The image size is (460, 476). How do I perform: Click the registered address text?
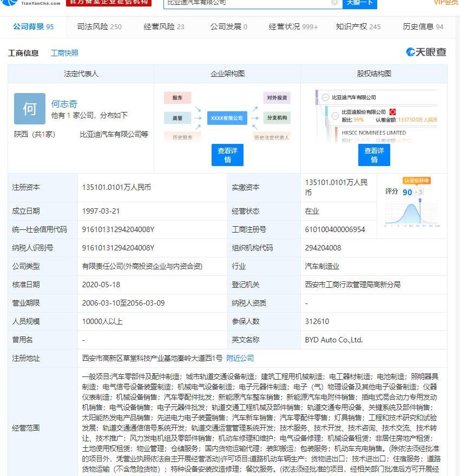click(x=152, y=358)
